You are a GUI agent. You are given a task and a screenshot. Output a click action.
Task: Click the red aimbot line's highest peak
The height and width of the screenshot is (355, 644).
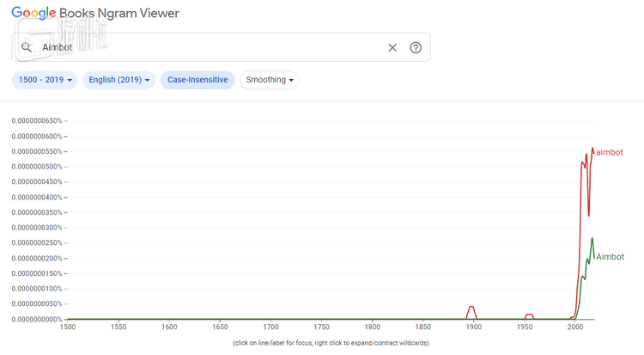[x=592, y=148]
